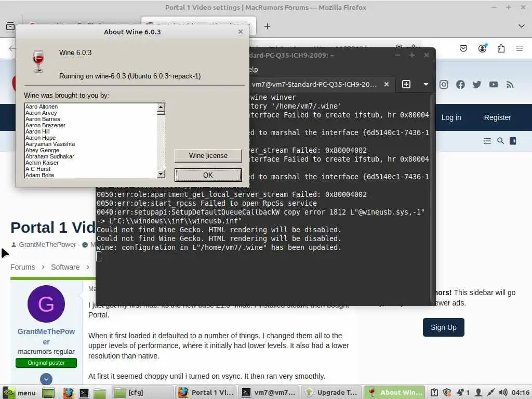Select Aaron Hope in contributor list
532x399 pixels.
click(41, 138)
